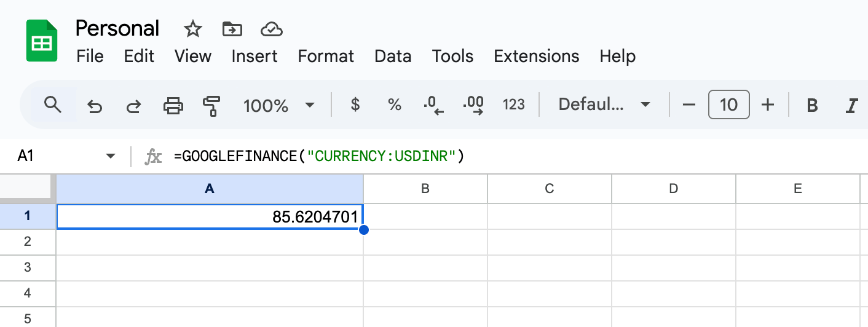This screenshot has width=868, height=327.
Task: Select row 5 header
Action: pyautogui.click(x=28, y=317)
